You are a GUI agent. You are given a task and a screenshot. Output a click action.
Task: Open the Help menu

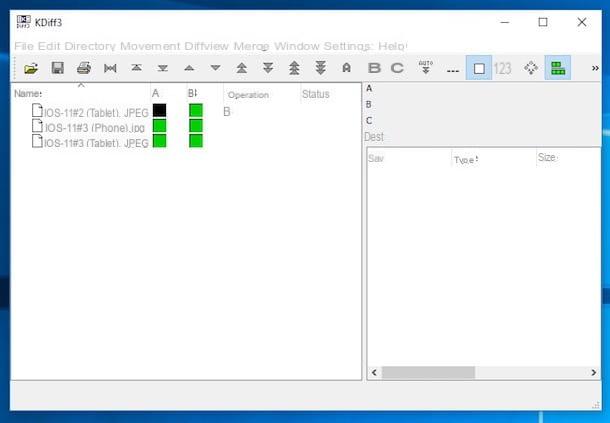[391, 46]
